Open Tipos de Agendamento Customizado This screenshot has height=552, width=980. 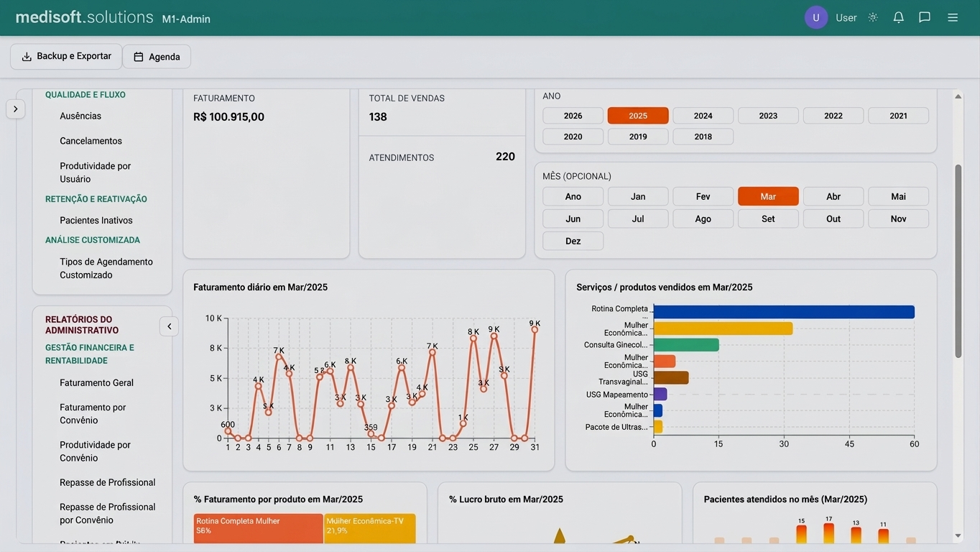pyautogui.click(x=106, y=268)
